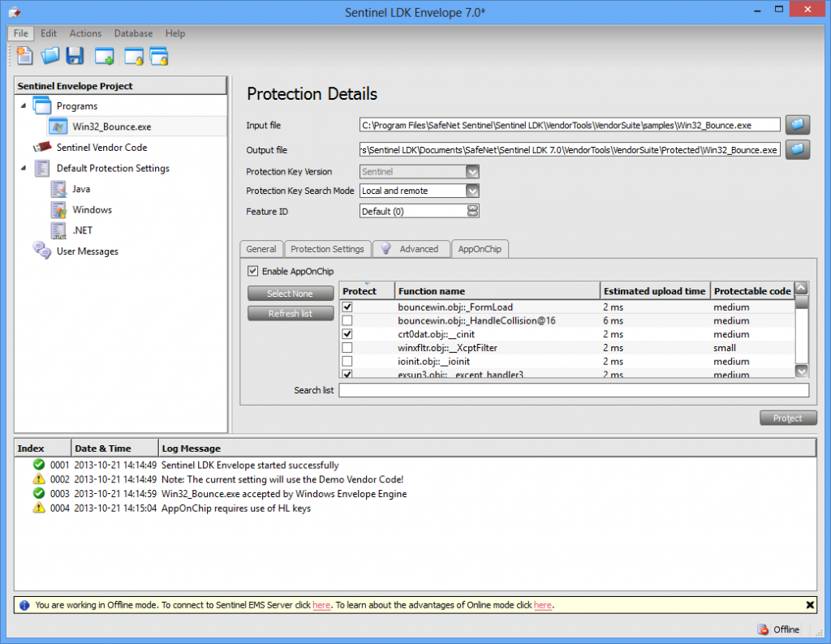The image size is (831, 644).
Task: Click 'here' to learn about Online mode
Action: (543, 605)
